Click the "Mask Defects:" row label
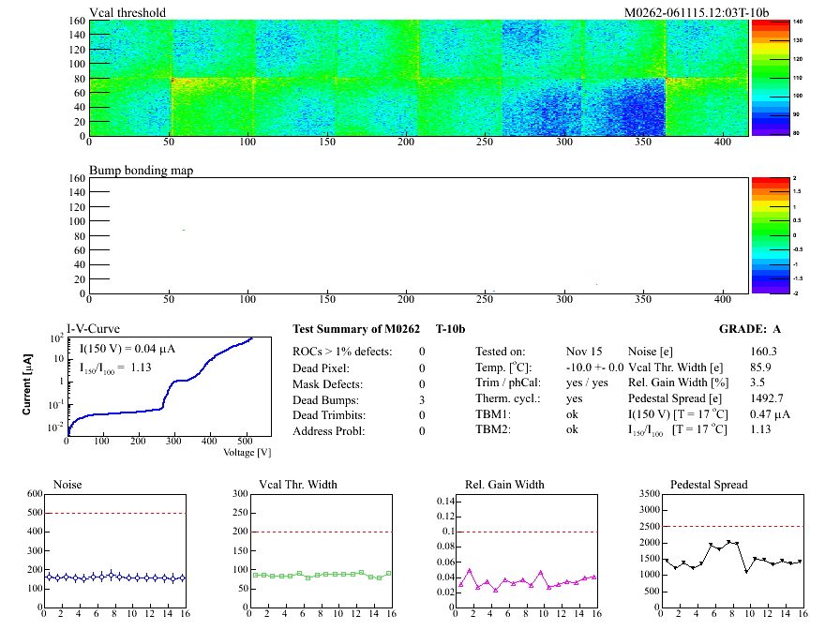840x630 pixels. tap(328, 383)
